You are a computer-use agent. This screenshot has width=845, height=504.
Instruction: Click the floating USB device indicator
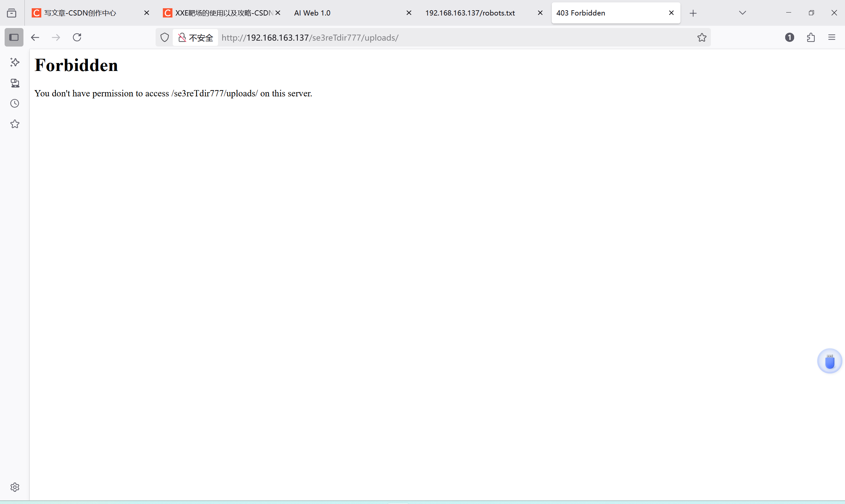click(829, 361)
